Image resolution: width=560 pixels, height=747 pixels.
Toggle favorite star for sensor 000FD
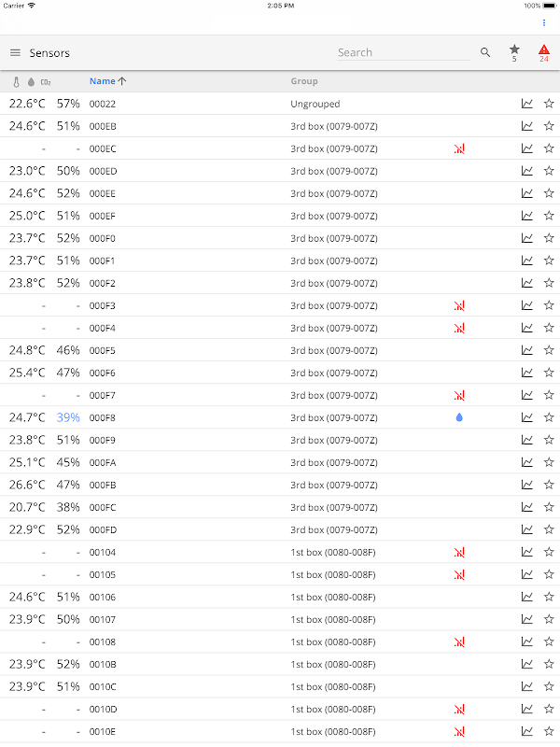click(549, 529)
